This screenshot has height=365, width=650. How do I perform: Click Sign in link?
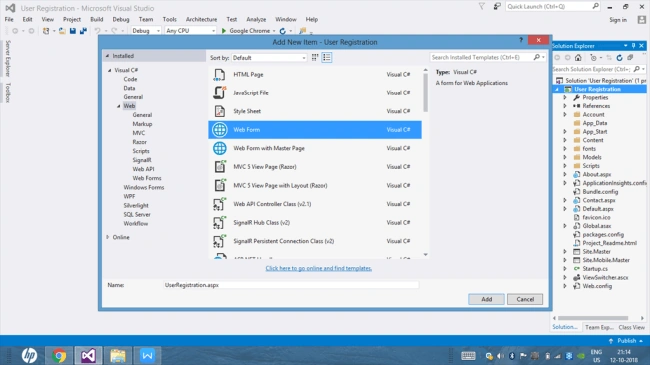pos(618,20)
